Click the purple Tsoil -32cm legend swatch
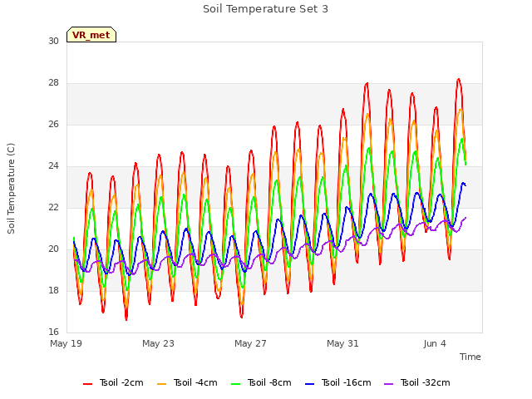The height and width of the screenshot is (399, 532). click(388, 384)
